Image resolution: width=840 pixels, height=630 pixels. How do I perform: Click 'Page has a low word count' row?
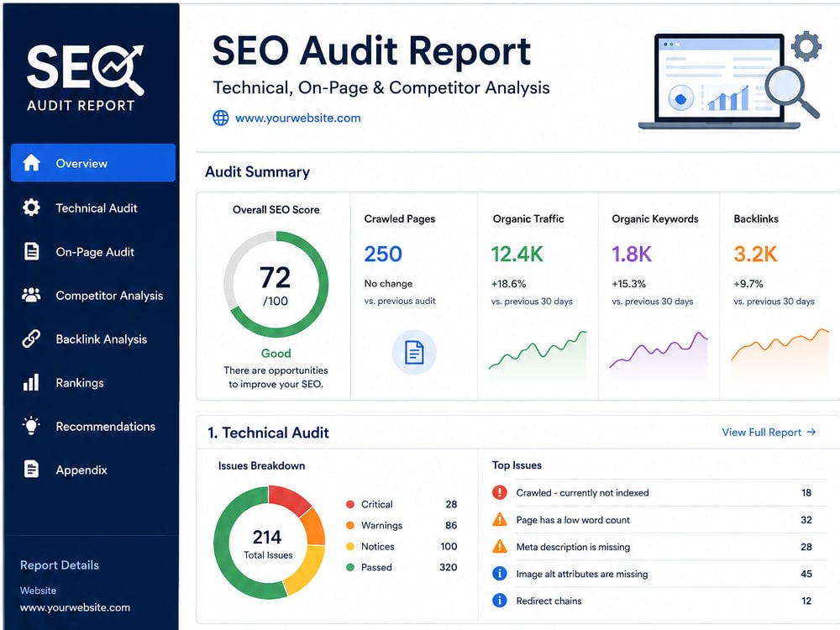659,520
